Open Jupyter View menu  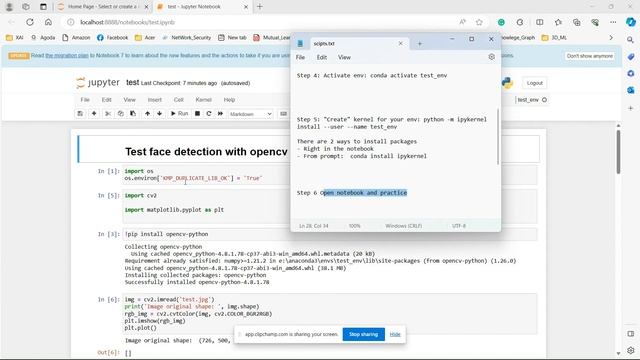[x=129, y=100]
